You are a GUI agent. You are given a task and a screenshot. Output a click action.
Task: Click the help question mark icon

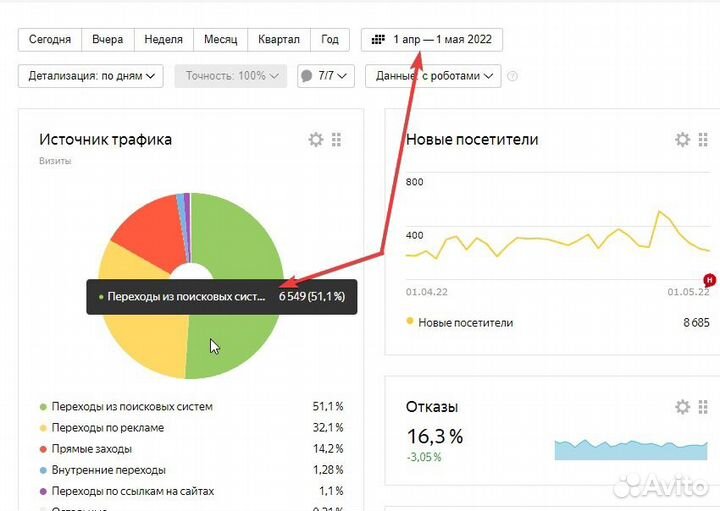tap(512, 76)
